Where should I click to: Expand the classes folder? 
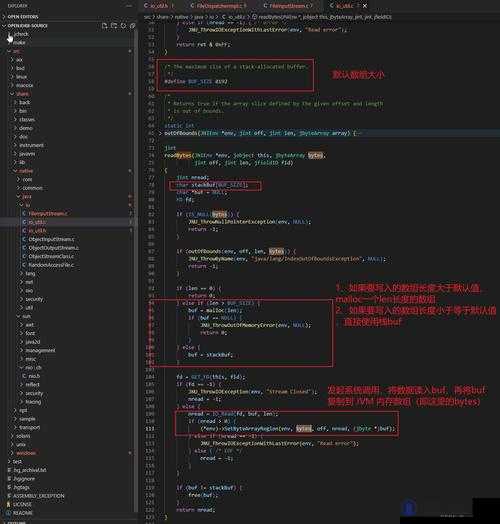click(24, 119)
